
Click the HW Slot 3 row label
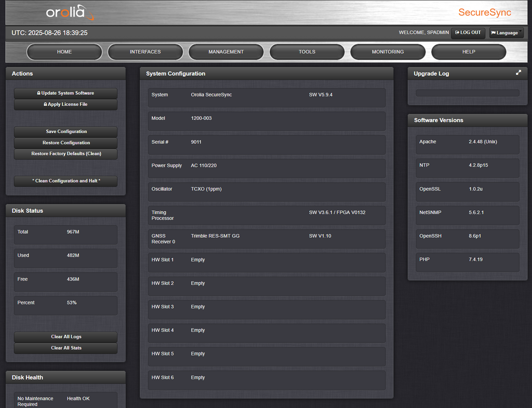click(x=163, y=307)
